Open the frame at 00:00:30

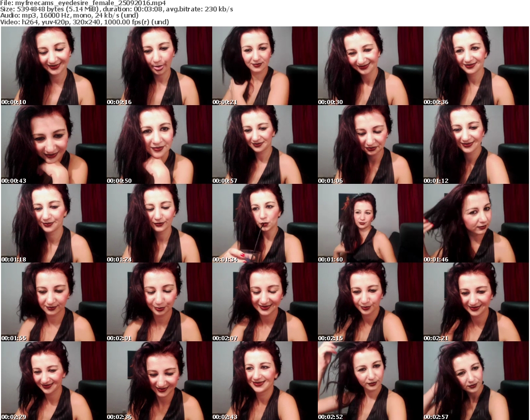pyautogui.click(x=371, y=66)
